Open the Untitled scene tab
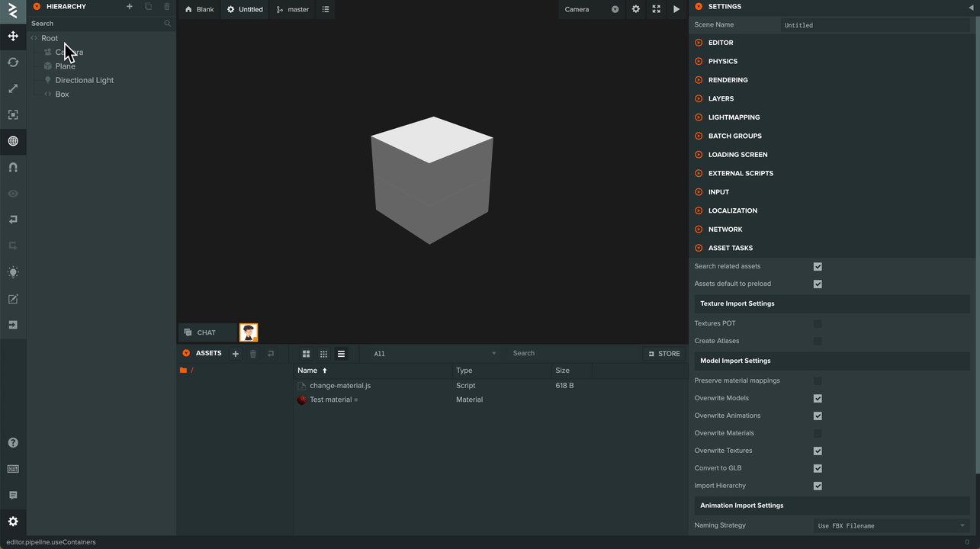Screen dimensions: 980x549 [245, 9]
